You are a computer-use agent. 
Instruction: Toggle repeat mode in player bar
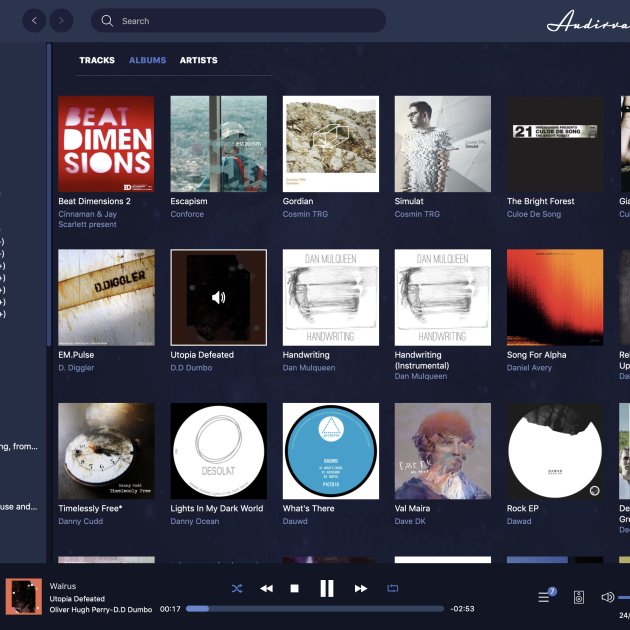tap(393, 589)
